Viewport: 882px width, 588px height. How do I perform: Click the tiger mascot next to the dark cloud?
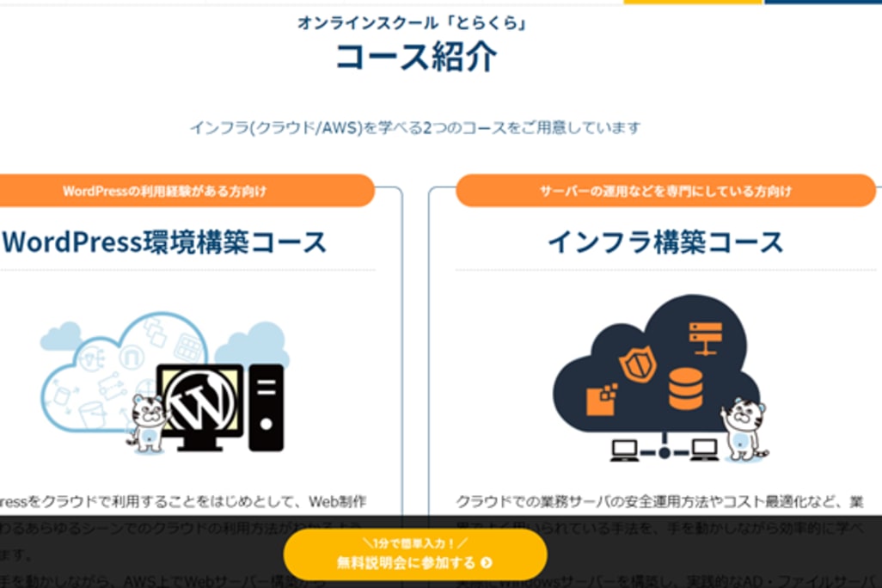tap(744, 429)
